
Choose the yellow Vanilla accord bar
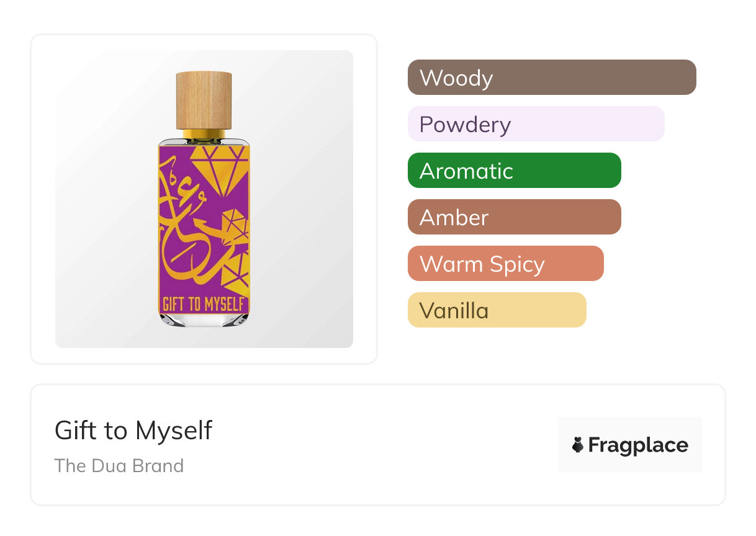pyautogui.click(x=497, y=310)
